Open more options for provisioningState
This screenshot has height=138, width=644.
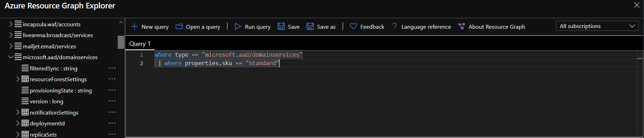pyautogui.click(x=112, y=90)
